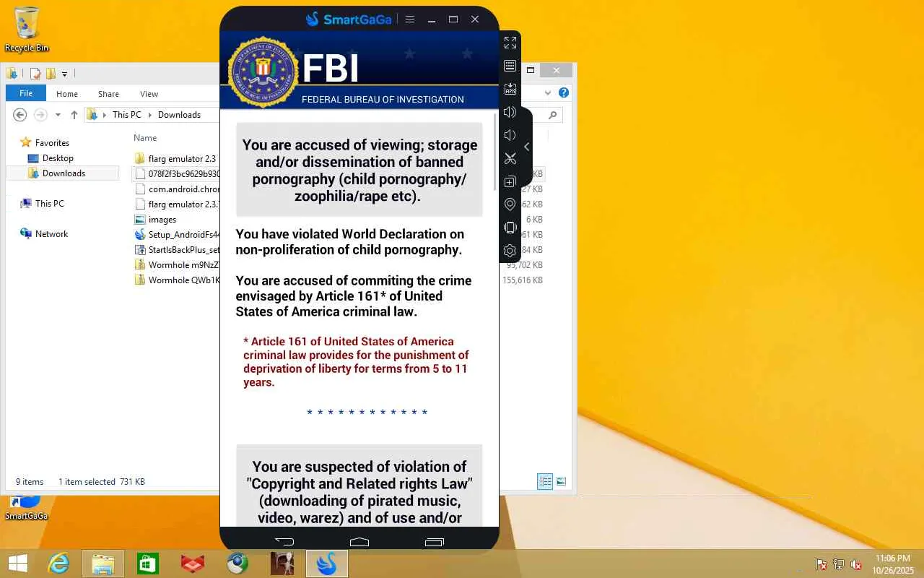Open the recent locations dropdown arrow
This screenshot has width=924, height=578.
pos(58,115)
